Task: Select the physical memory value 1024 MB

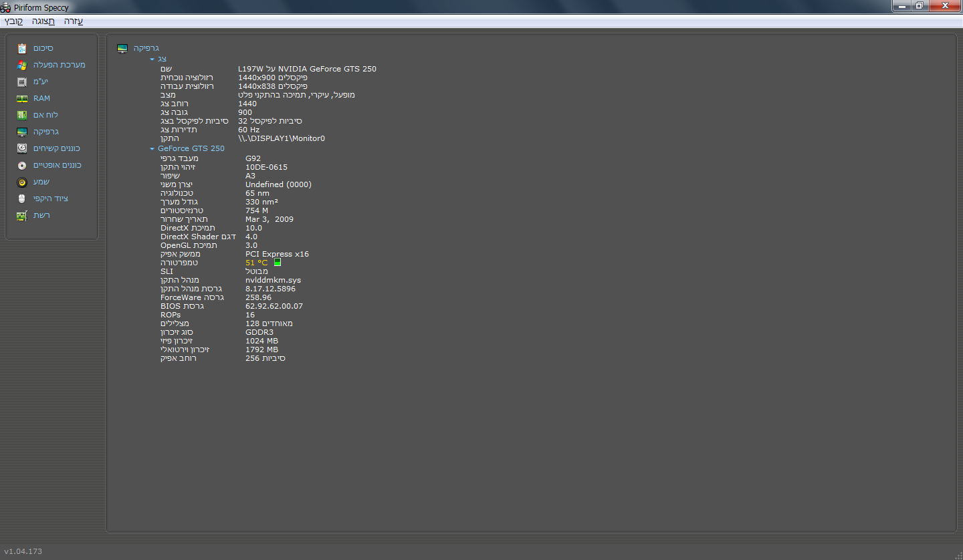Action: [261, 341]
